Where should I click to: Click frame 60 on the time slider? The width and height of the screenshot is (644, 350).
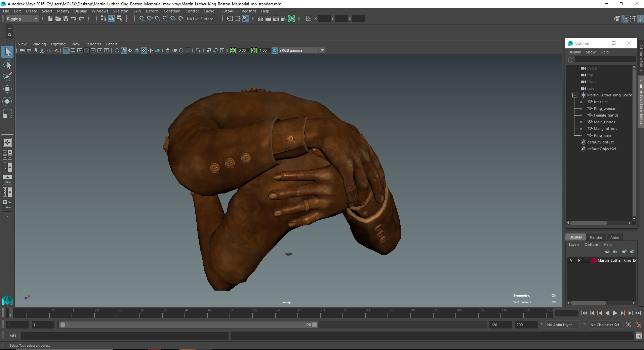pos(278,313)
